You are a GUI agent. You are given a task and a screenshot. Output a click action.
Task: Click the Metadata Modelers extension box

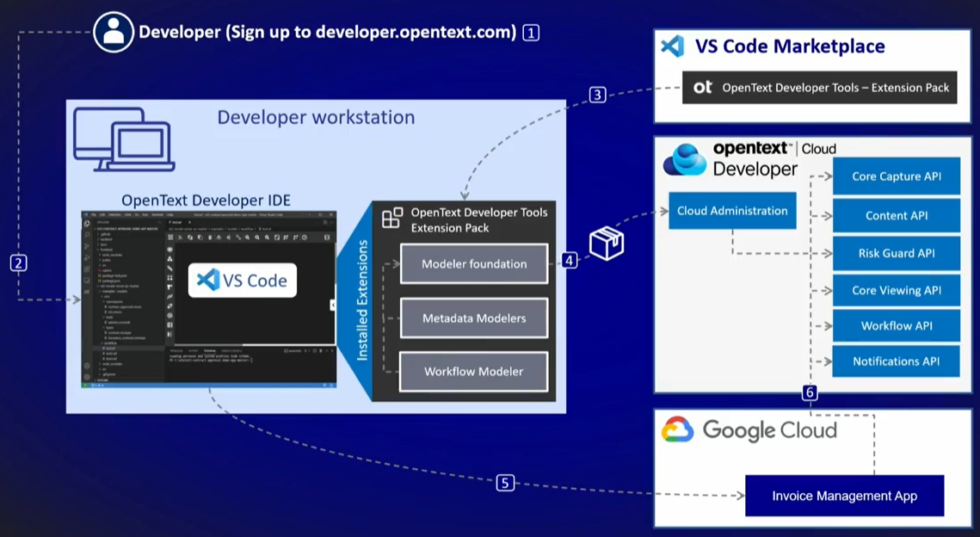point(474,318)
